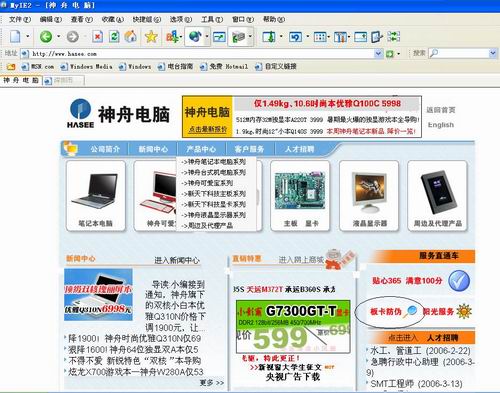Expand the Back history dropdown arrow
Screen dimensions: 500x393
[58, 36]
